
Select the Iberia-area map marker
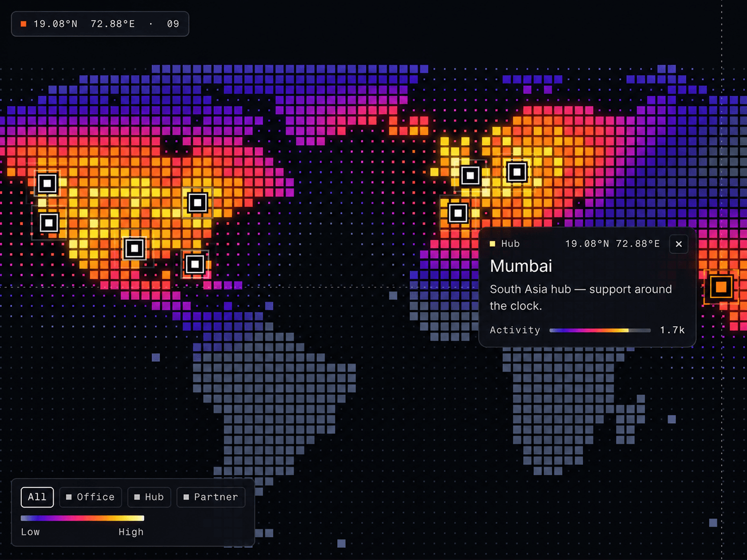[458, 213]
